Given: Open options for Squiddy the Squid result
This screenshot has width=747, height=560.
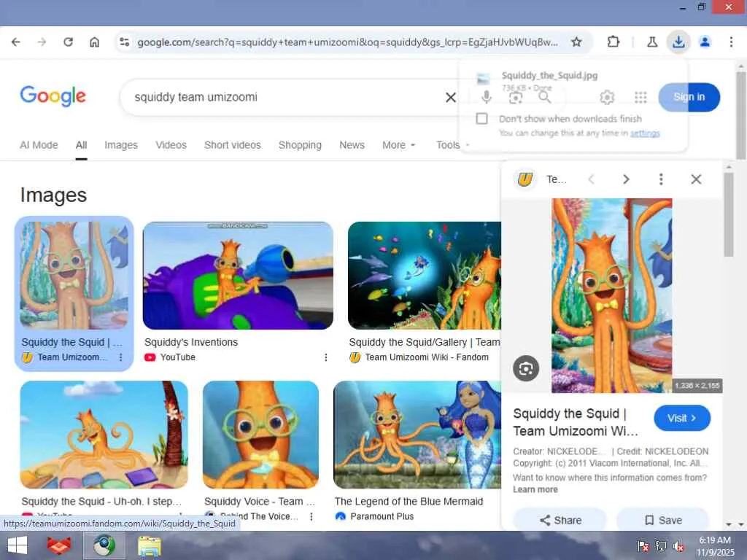Looking at the screenshot, I should click(x=120, y=357).
